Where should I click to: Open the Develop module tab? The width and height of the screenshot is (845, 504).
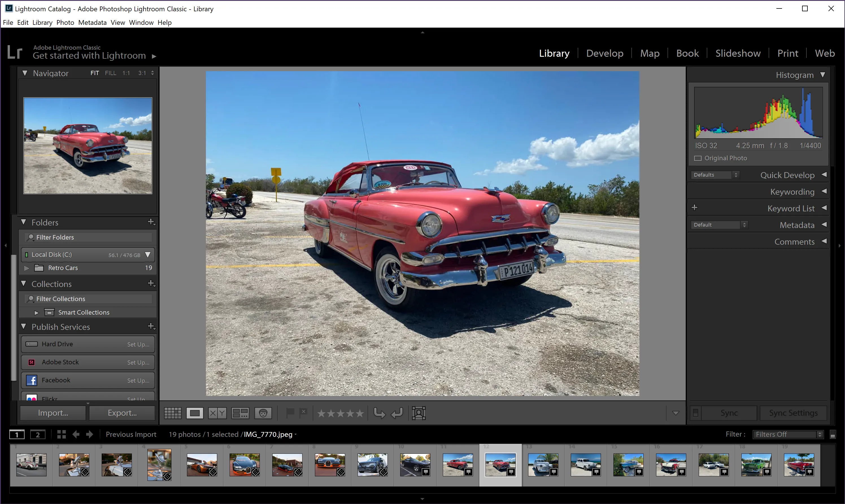point(604,53)
